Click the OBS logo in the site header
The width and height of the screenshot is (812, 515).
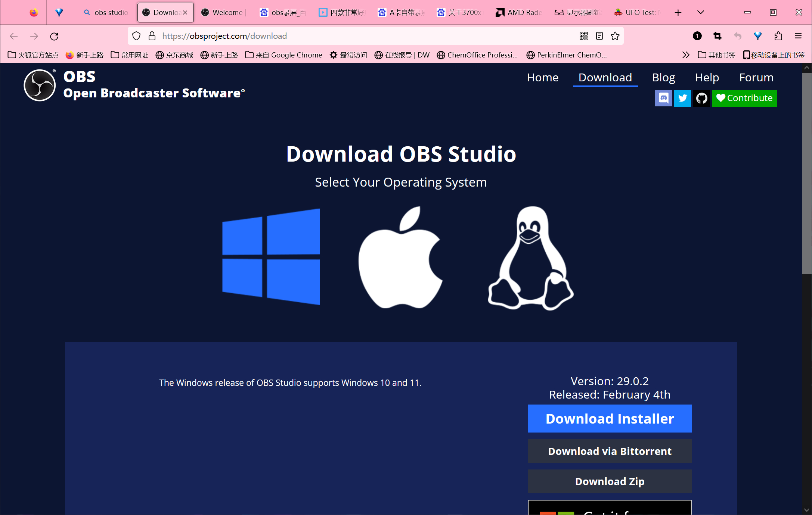(40, 85)
